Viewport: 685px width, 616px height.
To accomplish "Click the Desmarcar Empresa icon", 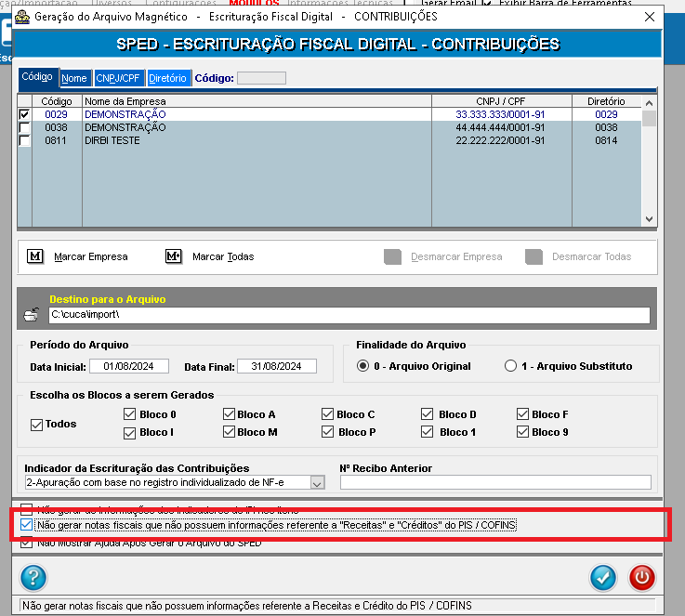I will 392,256.
